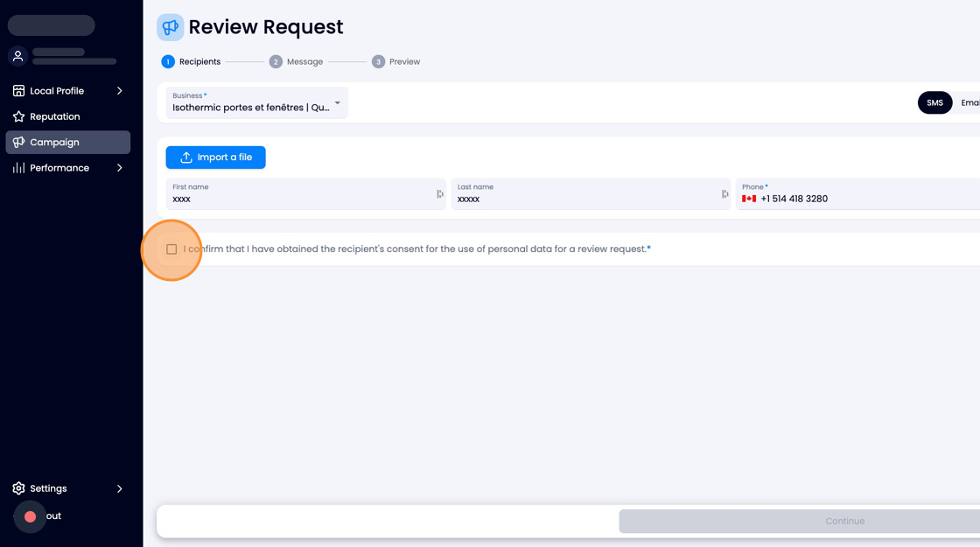Open the Reputation menu item
Viewport: 980px width, 547px height.
pos(68,116)
